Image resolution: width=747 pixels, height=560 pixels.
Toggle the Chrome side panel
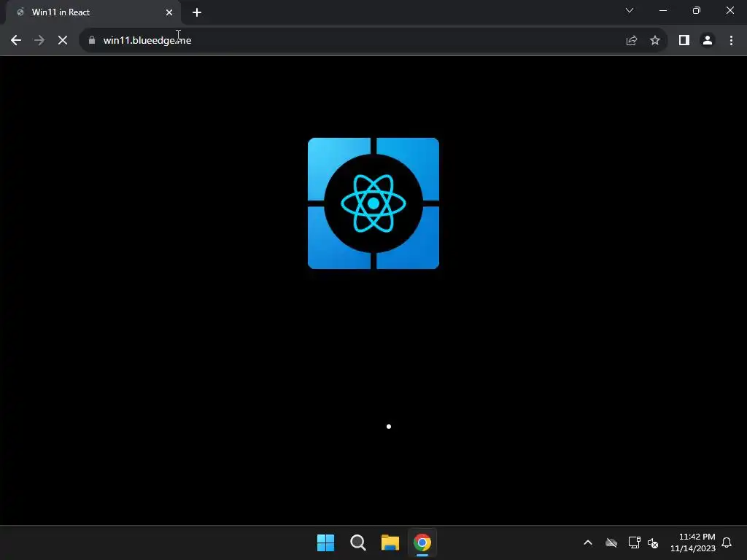click(684, 41)
